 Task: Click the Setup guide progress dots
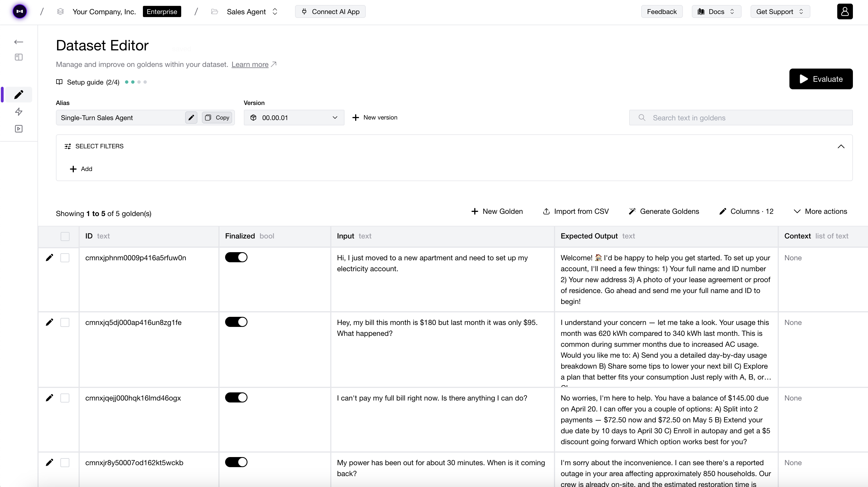(135, 82)
